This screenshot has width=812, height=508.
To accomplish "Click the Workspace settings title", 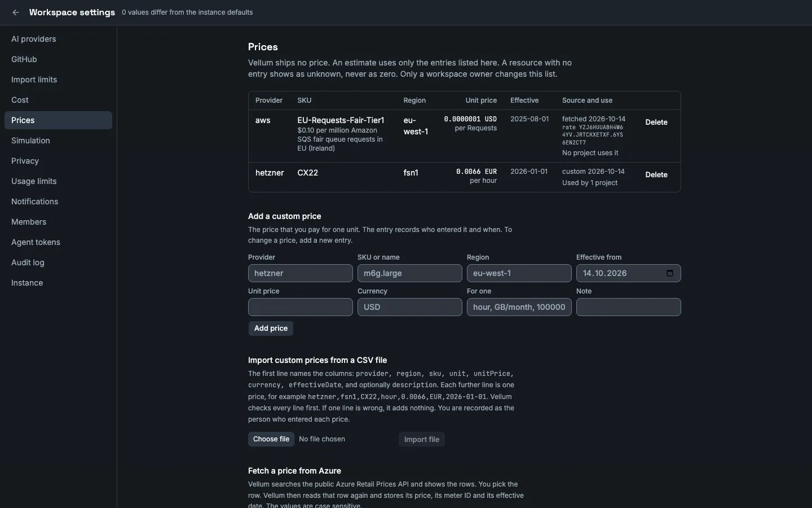I will pos(72,12).
